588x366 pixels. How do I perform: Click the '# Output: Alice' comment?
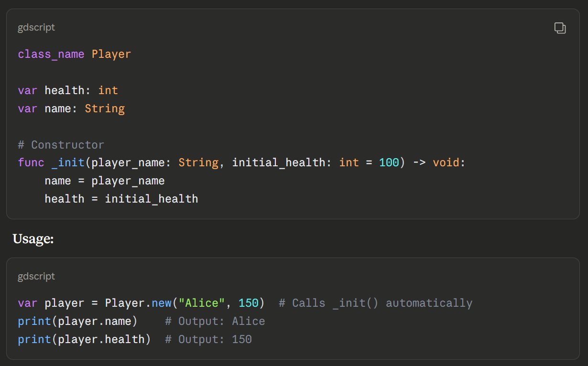(215, 322)
